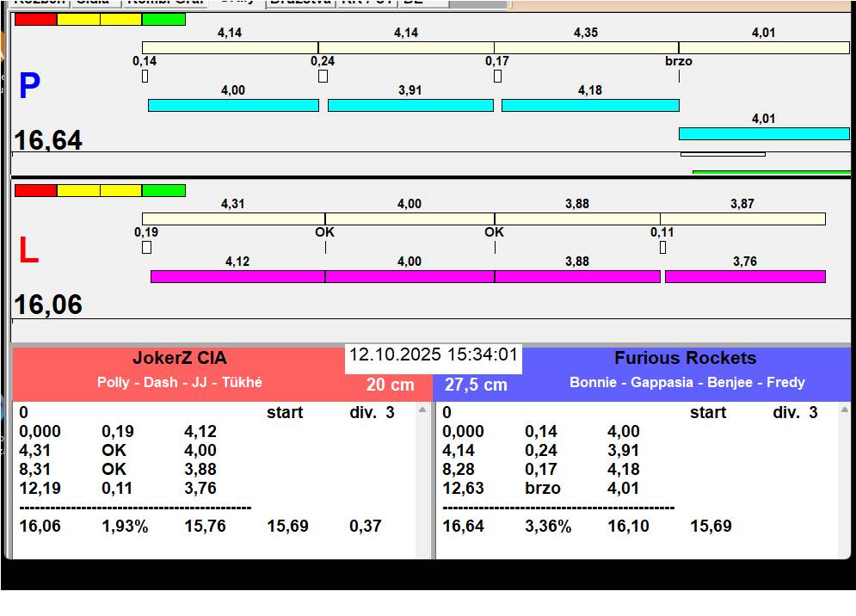This screenshot has height=616, width=856.
Task: Click the brzo changeover tick in lane P
Action: (x=679, y=77)
